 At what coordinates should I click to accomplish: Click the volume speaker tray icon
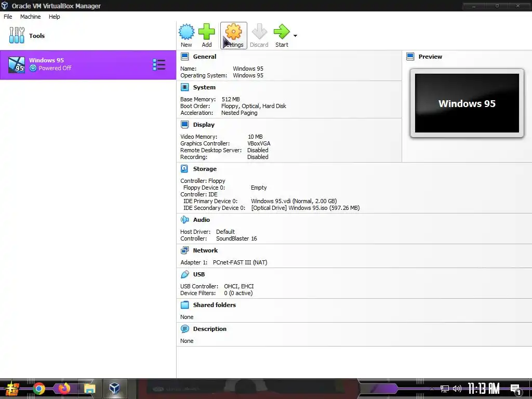457,389
